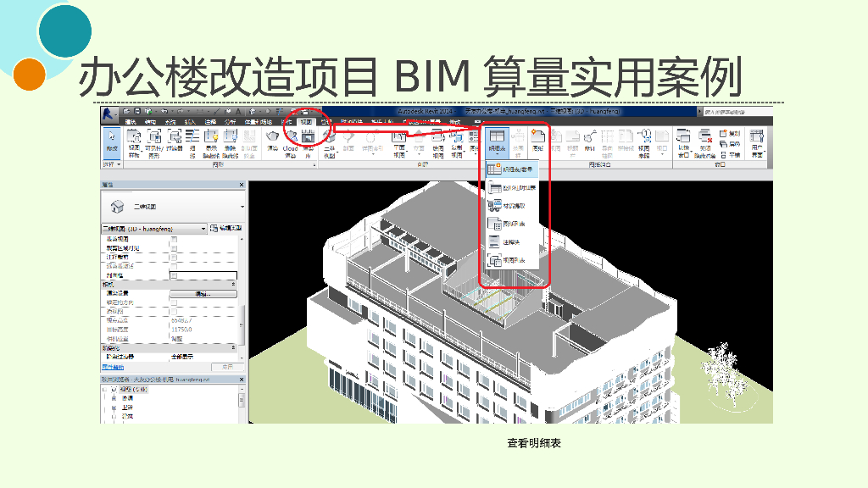Click the Save icon in quick access toolbar

(137, 111)
